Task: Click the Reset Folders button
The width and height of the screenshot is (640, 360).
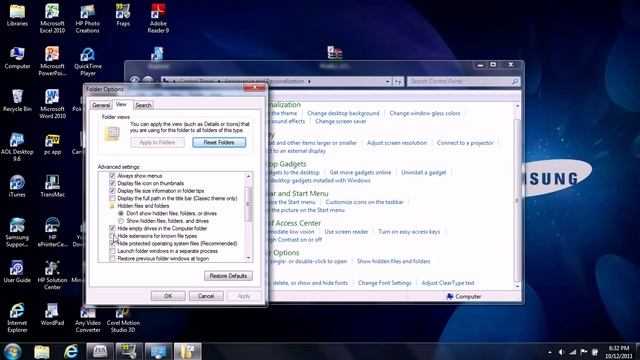Action: pos(219,142)
